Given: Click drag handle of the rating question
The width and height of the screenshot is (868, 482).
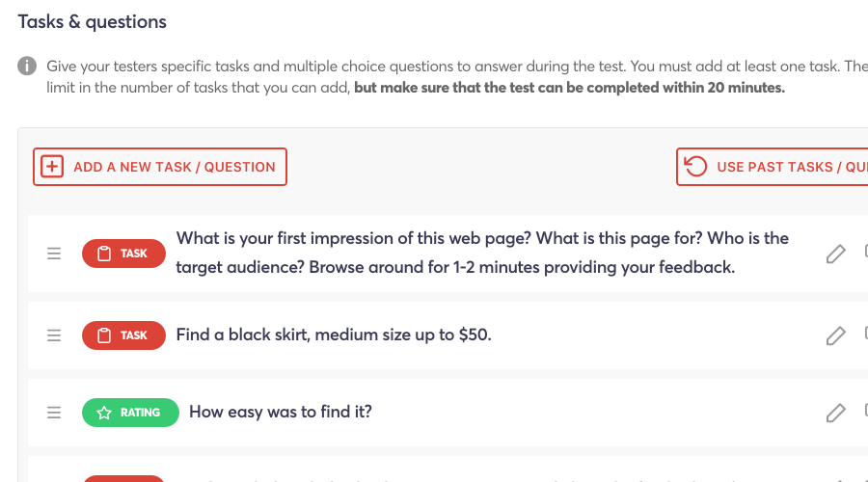Looking at the screenshot, I should click(54, 413).
